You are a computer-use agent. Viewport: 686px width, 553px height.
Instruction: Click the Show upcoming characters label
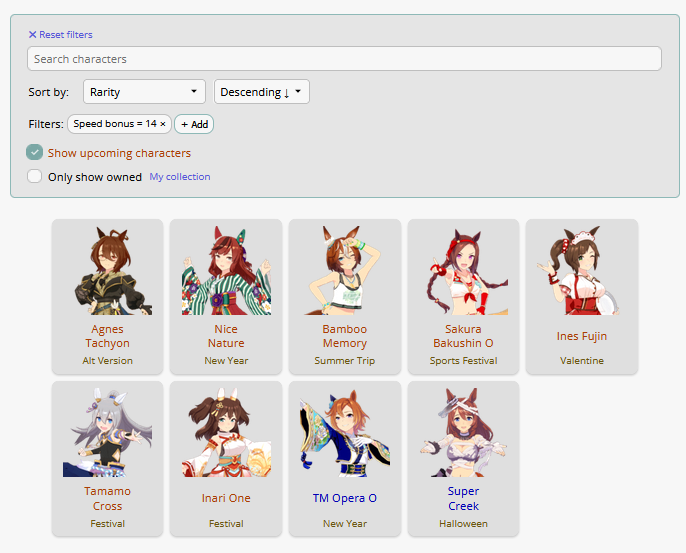coord(119,153)
